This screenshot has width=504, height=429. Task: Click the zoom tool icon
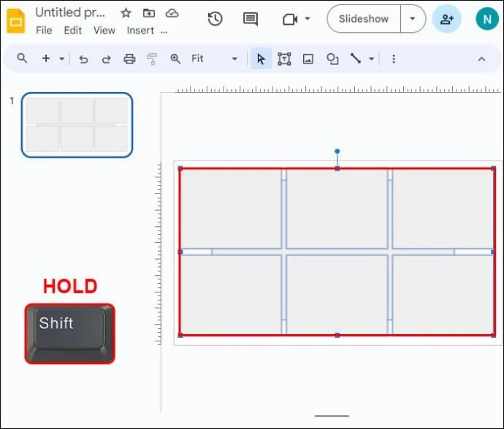pos(175,59)
